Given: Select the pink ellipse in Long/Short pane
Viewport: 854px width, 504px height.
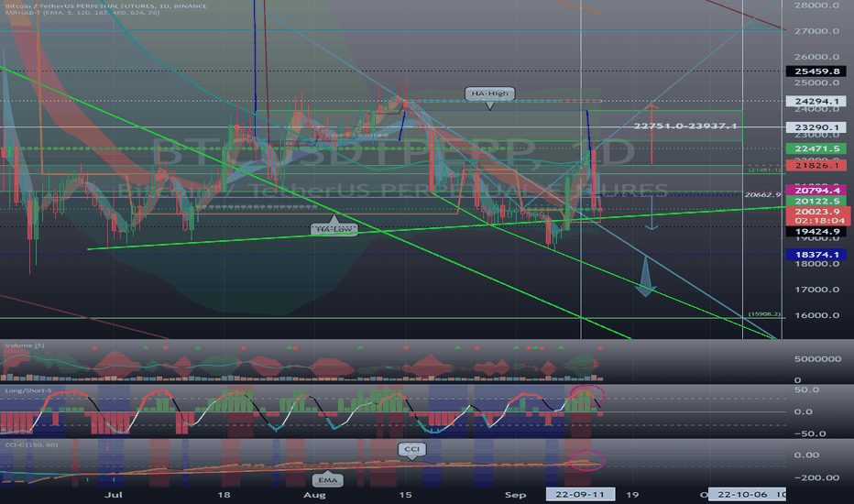Looking at the screenshot, I should (586, 394).
